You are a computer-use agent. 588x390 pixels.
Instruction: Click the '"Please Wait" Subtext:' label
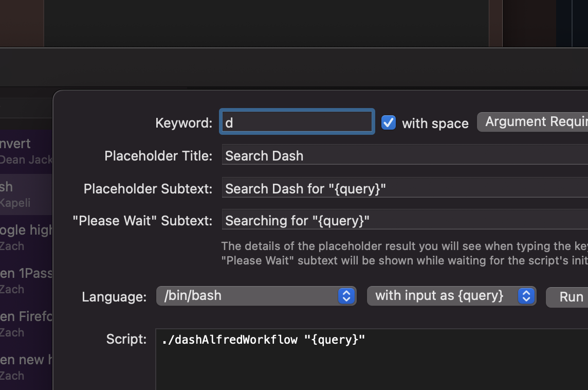pyautogui.click(x=142, y=221)
